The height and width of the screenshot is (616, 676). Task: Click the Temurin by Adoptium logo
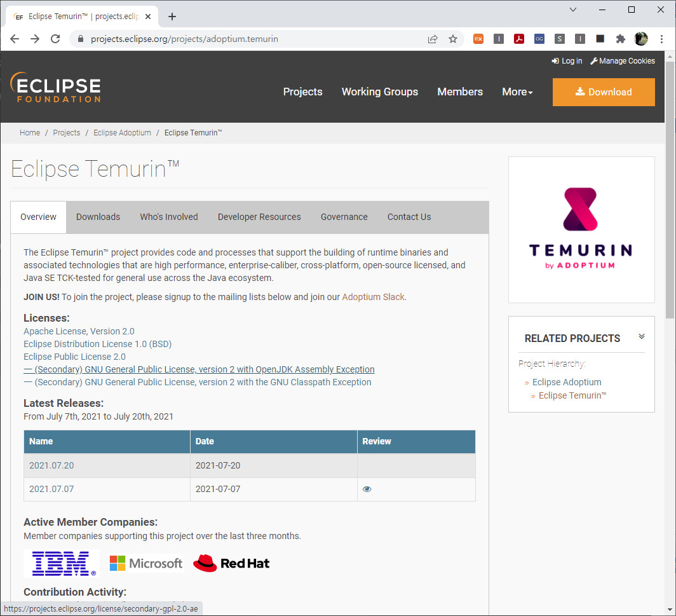581,229
